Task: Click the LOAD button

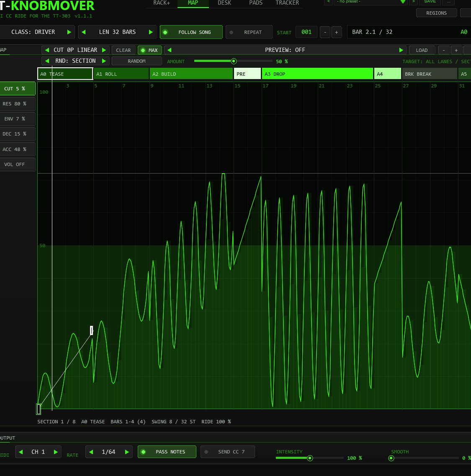Action: 422,50
